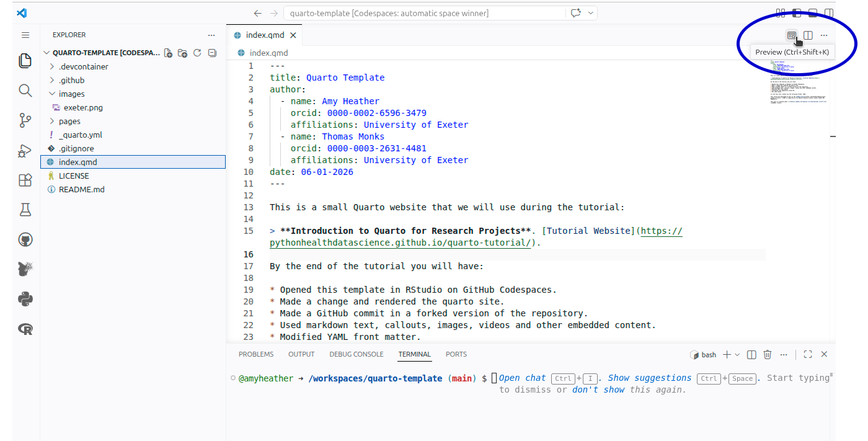Select index.qmd in the file tree

133,163
